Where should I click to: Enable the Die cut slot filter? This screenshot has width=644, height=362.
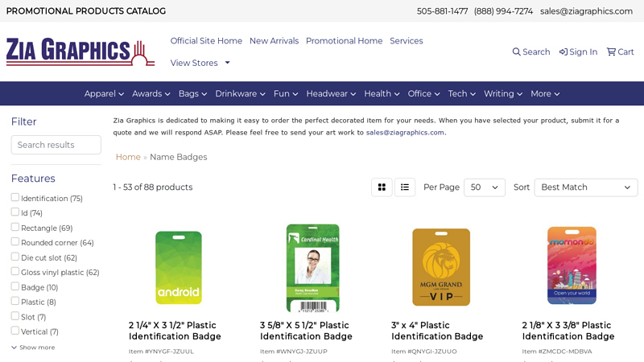pos(15,257)
